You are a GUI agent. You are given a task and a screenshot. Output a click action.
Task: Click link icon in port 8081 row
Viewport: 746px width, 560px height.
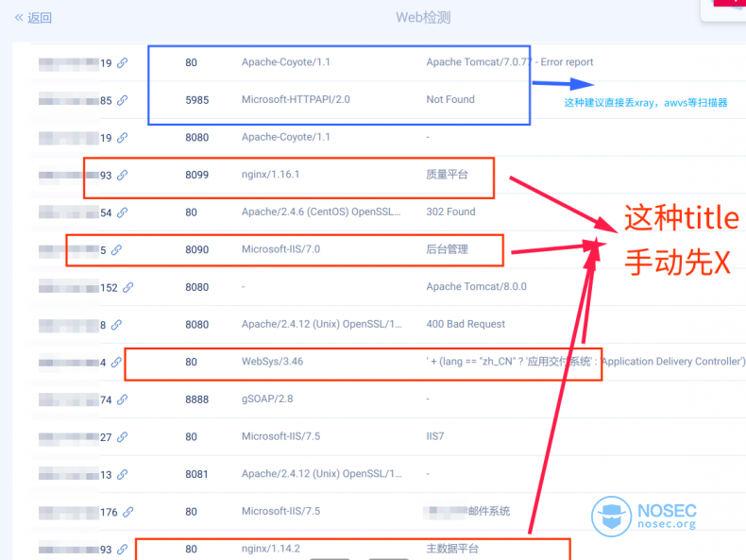(122, 474)
